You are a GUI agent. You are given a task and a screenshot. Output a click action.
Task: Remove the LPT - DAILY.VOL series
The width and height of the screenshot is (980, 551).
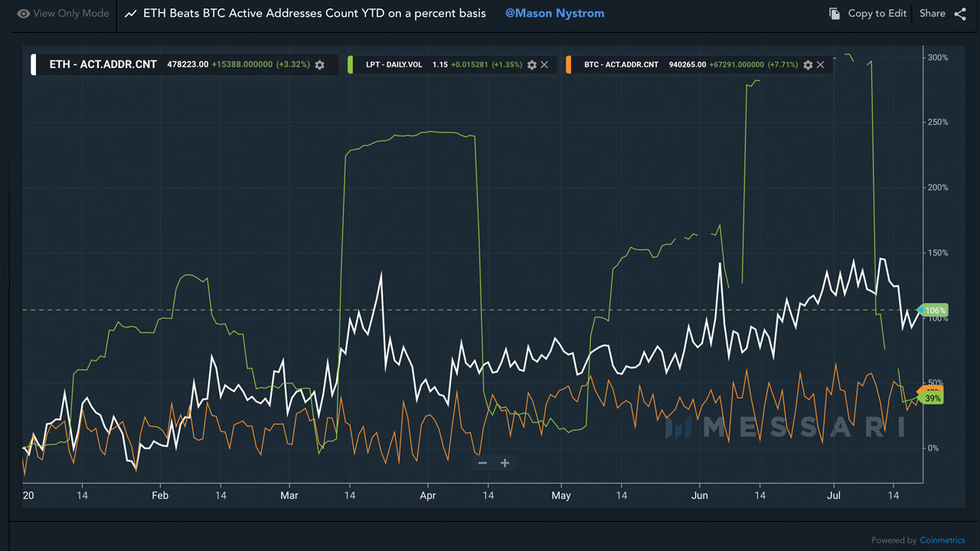point(544,65)
